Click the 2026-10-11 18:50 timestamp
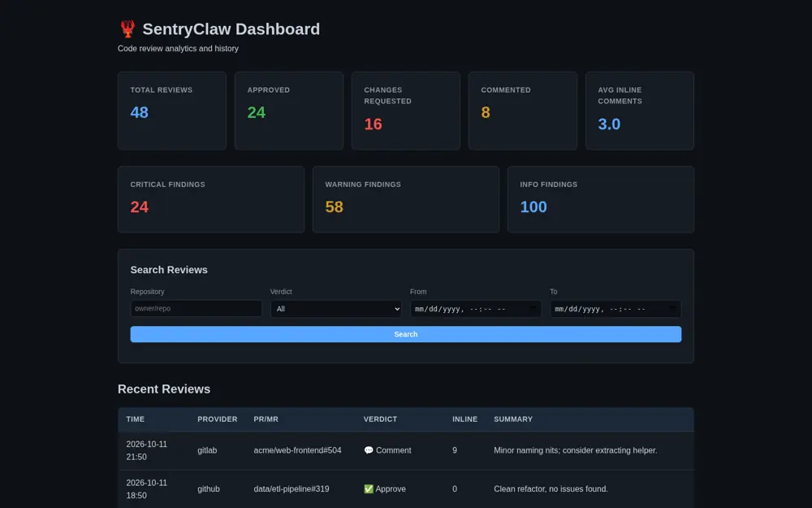The height and width of the screenshot is (508, 812). (146, 488)
